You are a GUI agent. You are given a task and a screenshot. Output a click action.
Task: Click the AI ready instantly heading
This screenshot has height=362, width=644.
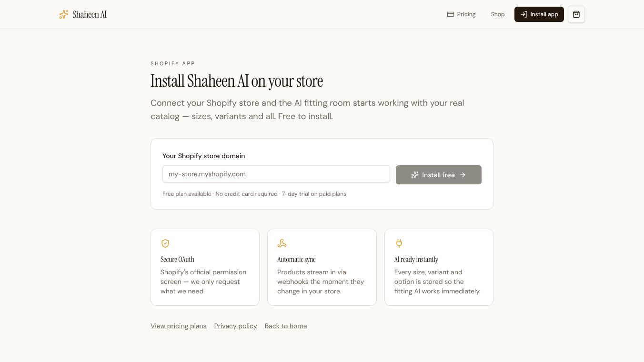point(416,260)
